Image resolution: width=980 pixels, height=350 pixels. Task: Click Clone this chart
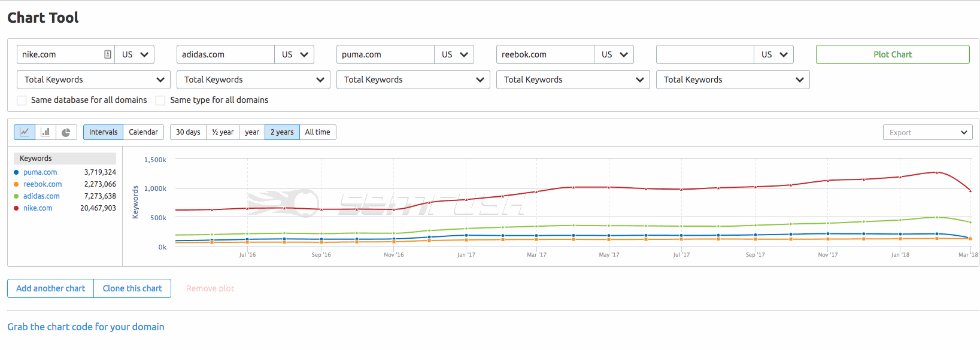tap(132, 288)
